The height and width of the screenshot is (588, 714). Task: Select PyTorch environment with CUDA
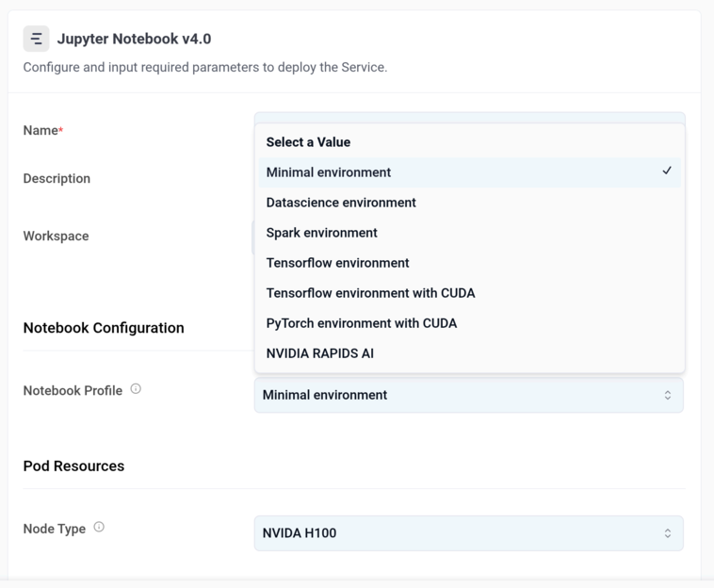[469, 323]
